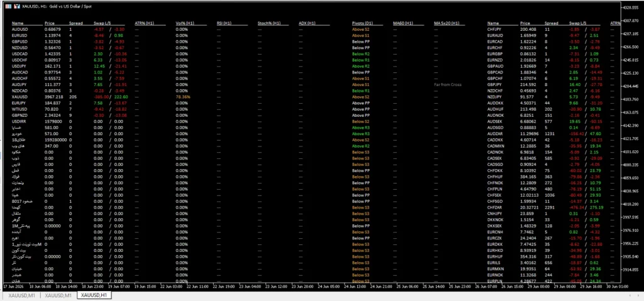Select the EURHUF symbol name
The height and width of the screenshot is (301, 644).
[x=495, y=256]
